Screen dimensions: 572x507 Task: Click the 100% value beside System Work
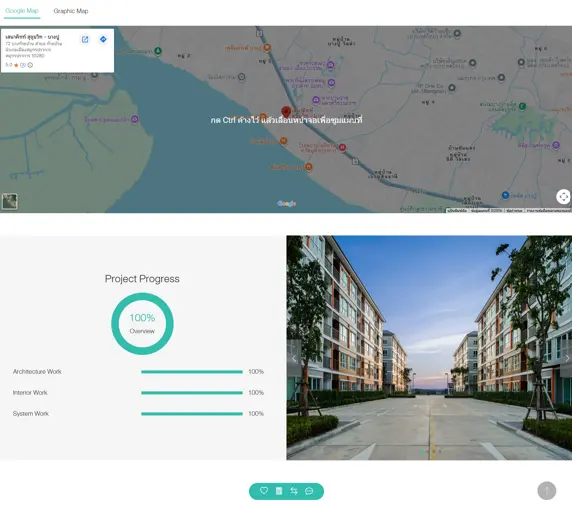point(256,414)
